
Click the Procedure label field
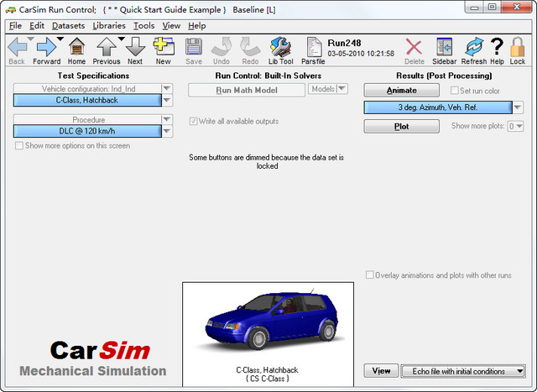[87, 119]
